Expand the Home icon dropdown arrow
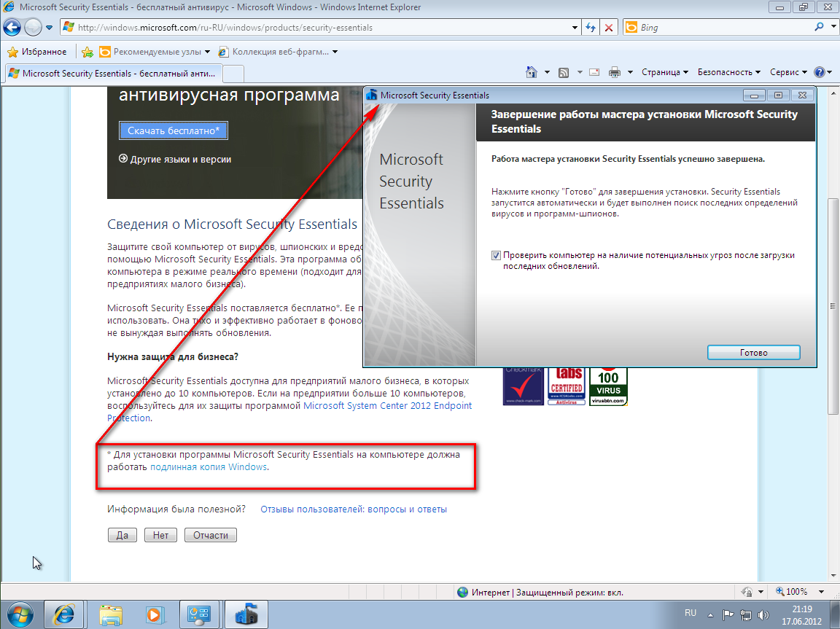 click(x=547, y=72)
